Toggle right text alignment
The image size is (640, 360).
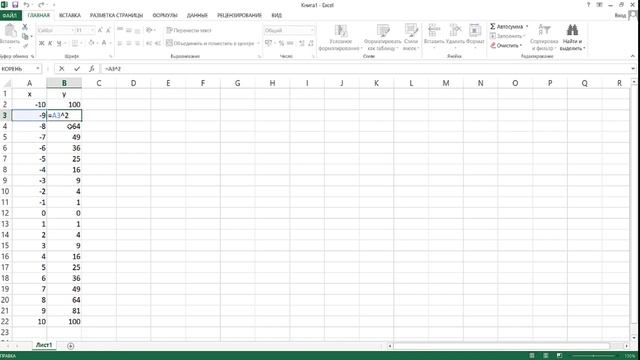(x=138, y=43)
